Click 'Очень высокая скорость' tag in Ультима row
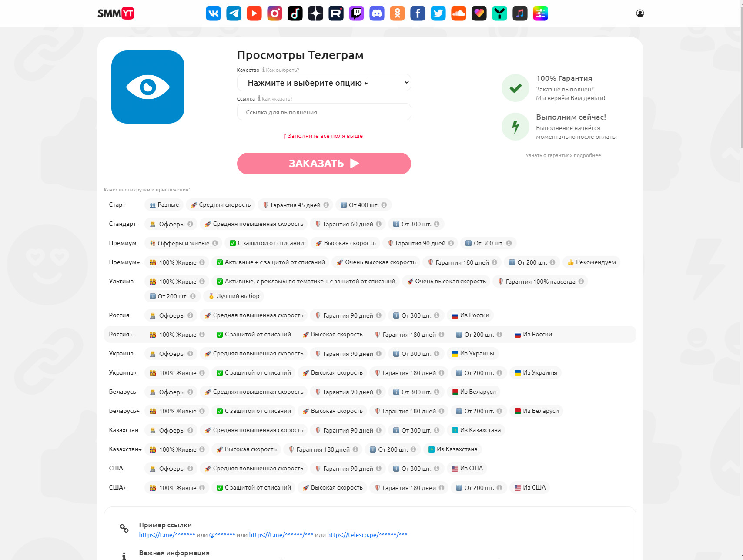 [446, 282]
